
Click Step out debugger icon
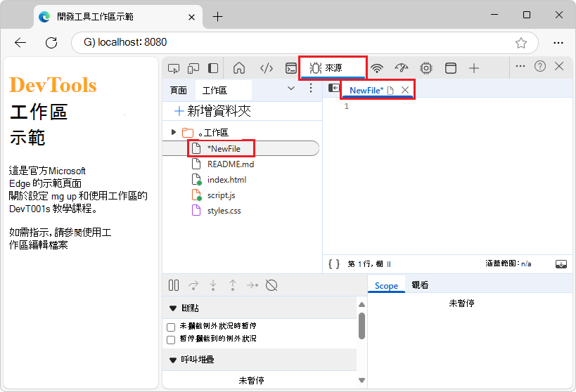(x=233, y=285)
